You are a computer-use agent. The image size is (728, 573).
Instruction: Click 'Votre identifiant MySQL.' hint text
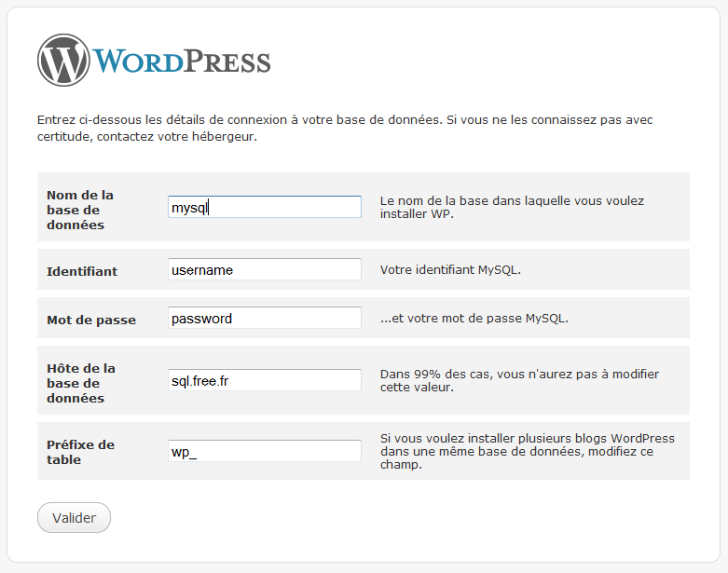(450, 269)
